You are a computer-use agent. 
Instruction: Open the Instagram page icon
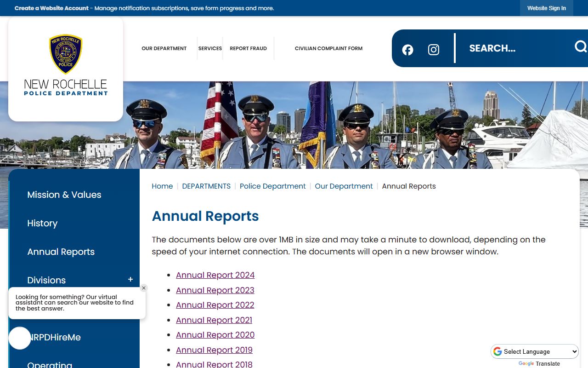point(433,50)
